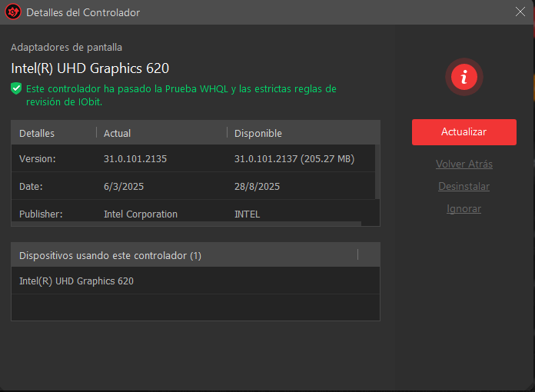The height and width of the screenshot is (392, 535).
Task: Click the Actual column header
Action: (x=117, y=134)
